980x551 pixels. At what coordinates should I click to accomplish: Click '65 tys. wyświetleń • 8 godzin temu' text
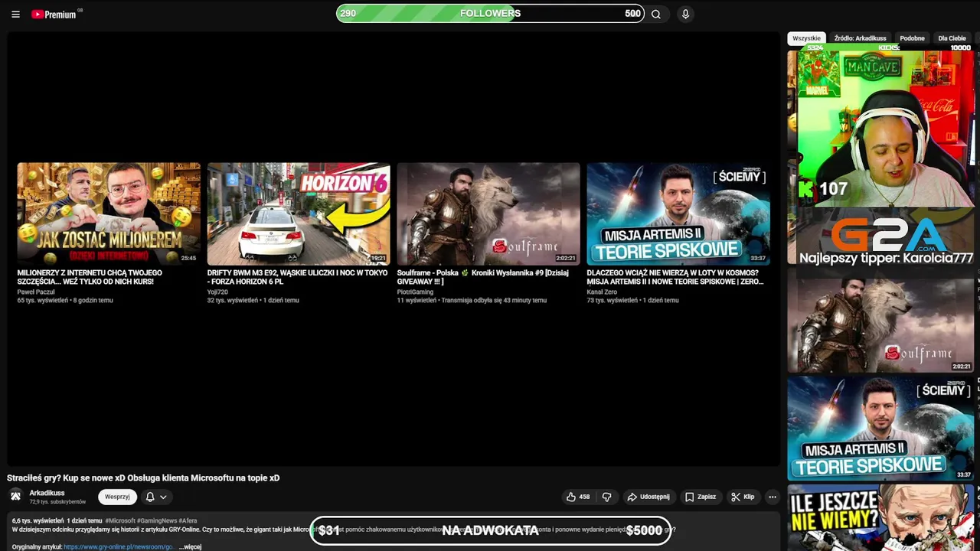tap(65, 300)
